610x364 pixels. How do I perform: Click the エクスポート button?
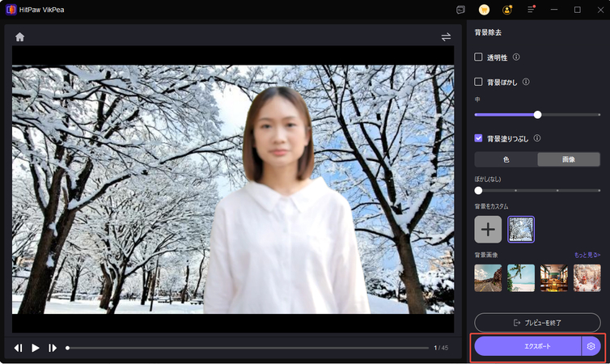coord(528,346)
